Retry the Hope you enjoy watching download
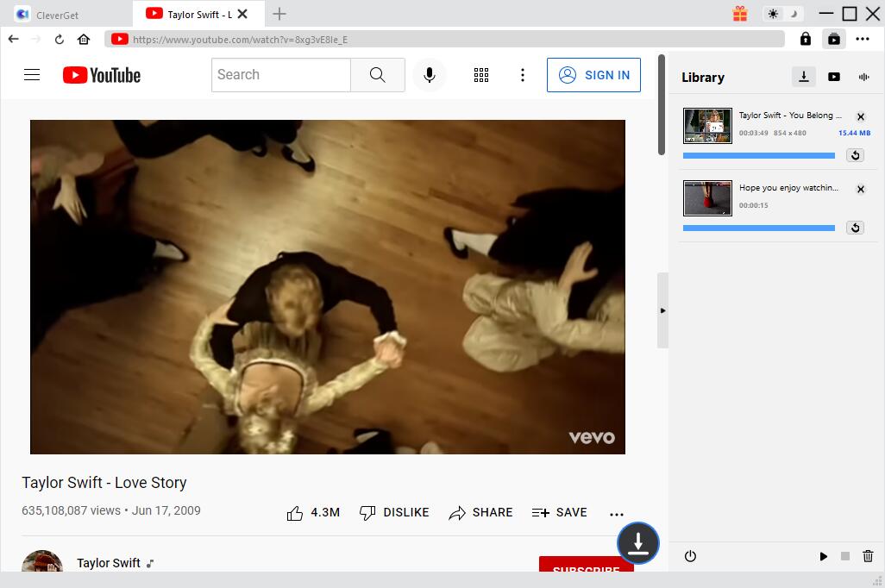This screenshot has height=588, width=885. 855,228
